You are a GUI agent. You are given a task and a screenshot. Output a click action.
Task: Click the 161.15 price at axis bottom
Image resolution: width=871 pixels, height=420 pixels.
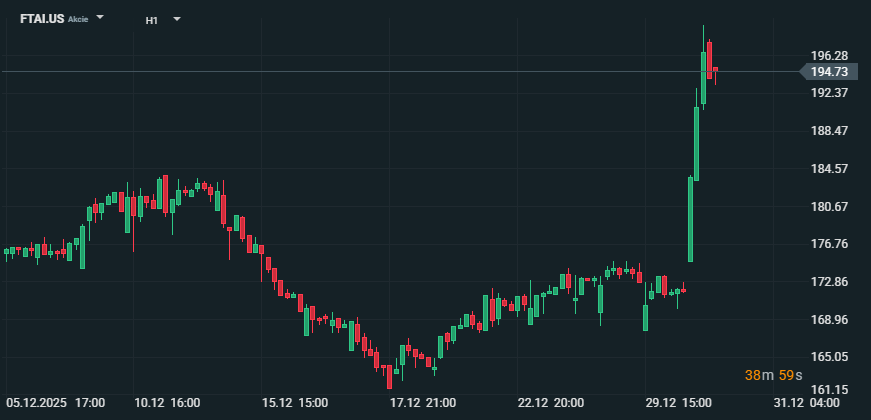pos(829,390)
